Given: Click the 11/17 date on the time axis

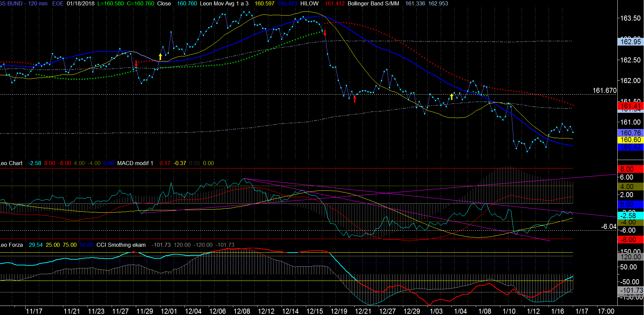Looking at the screenshot, I should [x=34, y=311].
